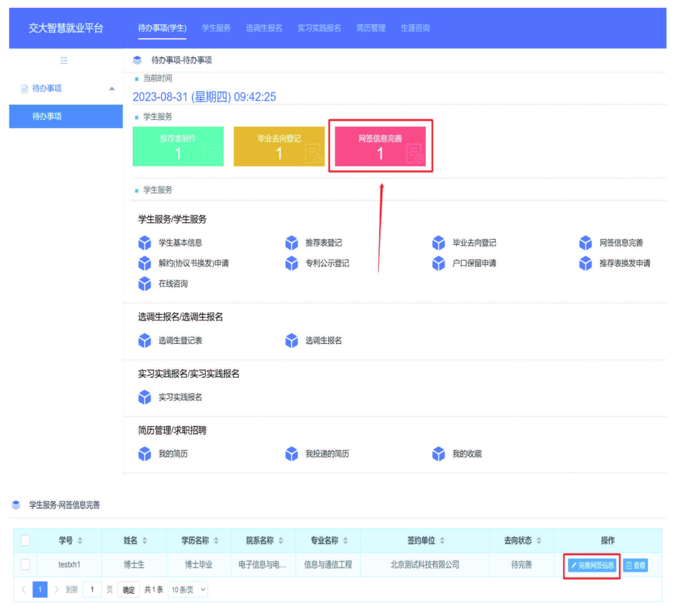This screenshot has width=683, height=616.
Task: Click the sidebar collapse hamburger icon
Action: pyautogui.click(x=64, y=60)
